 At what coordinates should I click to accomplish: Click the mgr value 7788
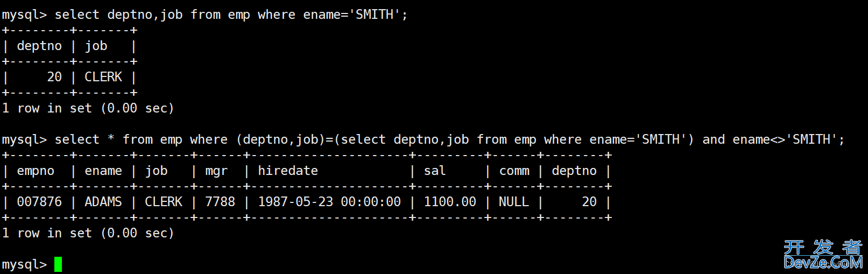[x=220, y=202]
